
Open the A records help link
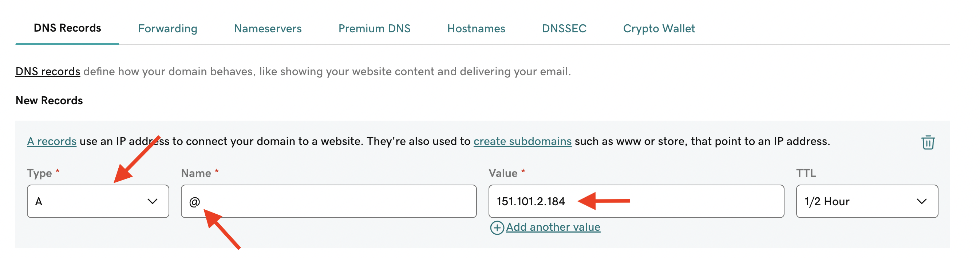click(x=52, y=141)
